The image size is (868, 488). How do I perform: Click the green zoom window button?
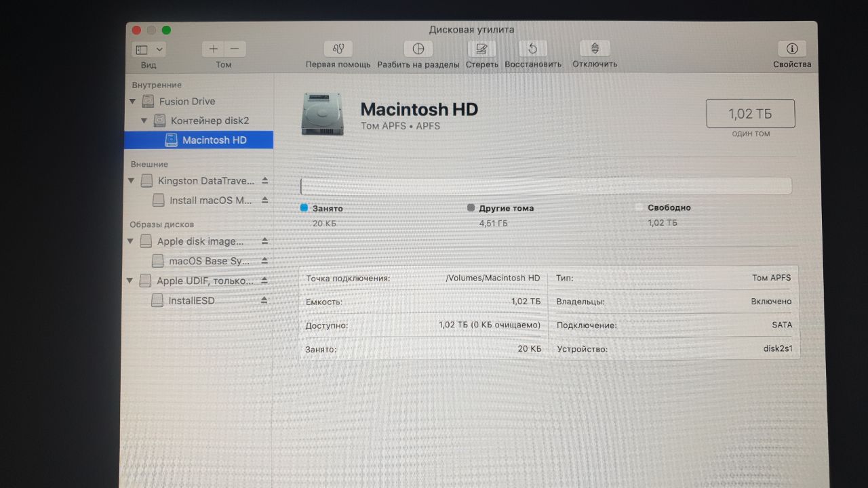coord(166,30)
